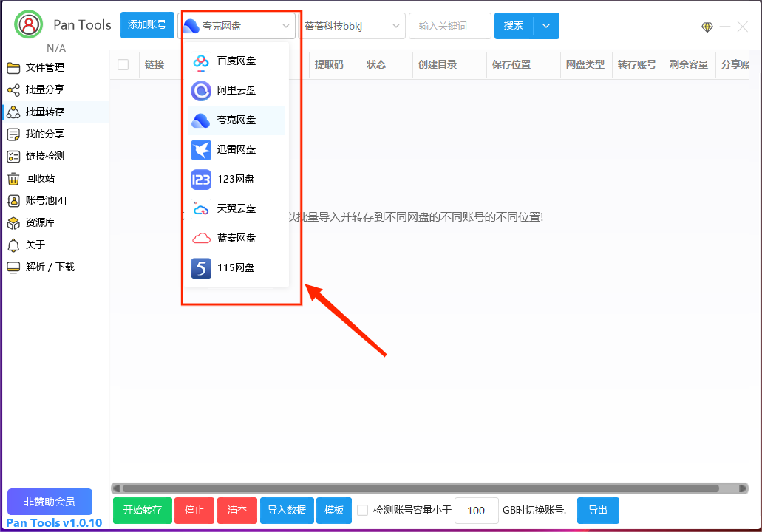
Task: Choose 115网盘 from the list
Action: coord(237,267)
